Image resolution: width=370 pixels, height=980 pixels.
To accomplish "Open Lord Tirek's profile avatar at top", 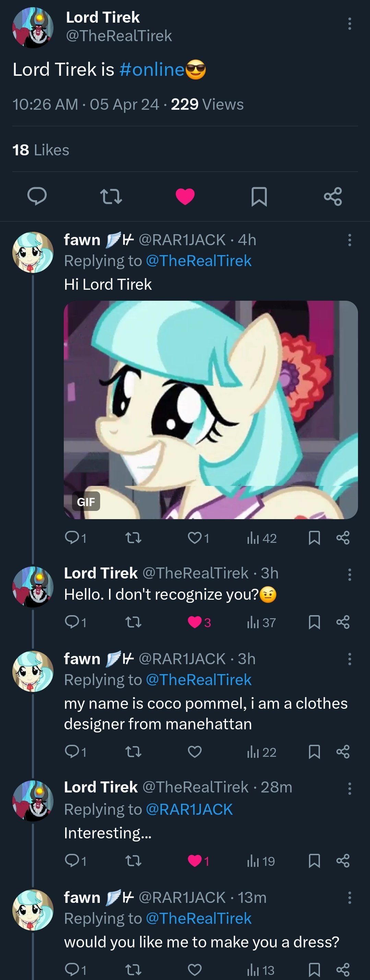I will click(x=33, y=27).
